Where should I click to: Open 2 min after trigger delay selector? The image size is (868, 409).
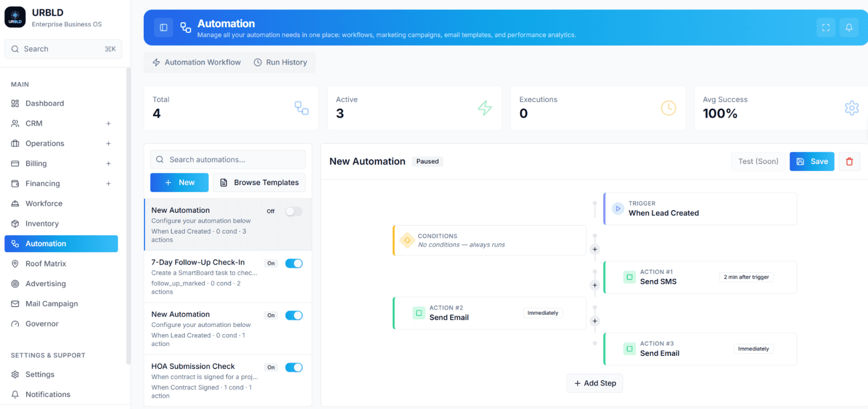point(746,277)
